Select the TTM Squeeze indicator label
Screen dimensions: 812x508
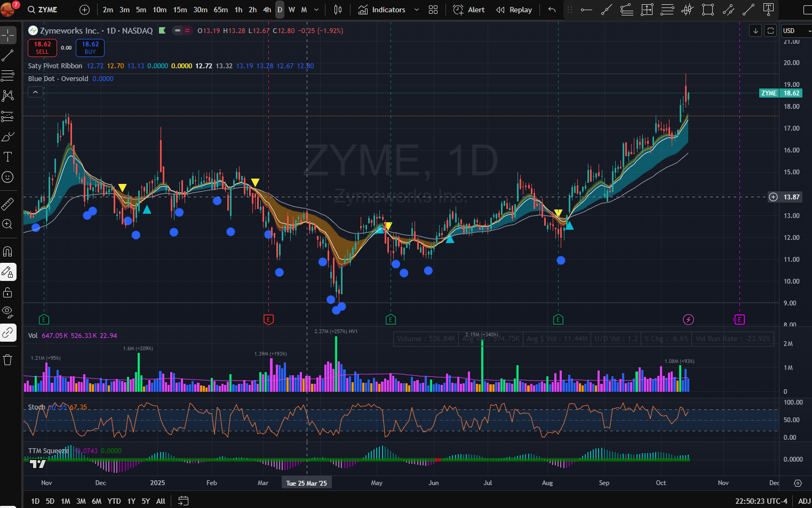[49, 451]
